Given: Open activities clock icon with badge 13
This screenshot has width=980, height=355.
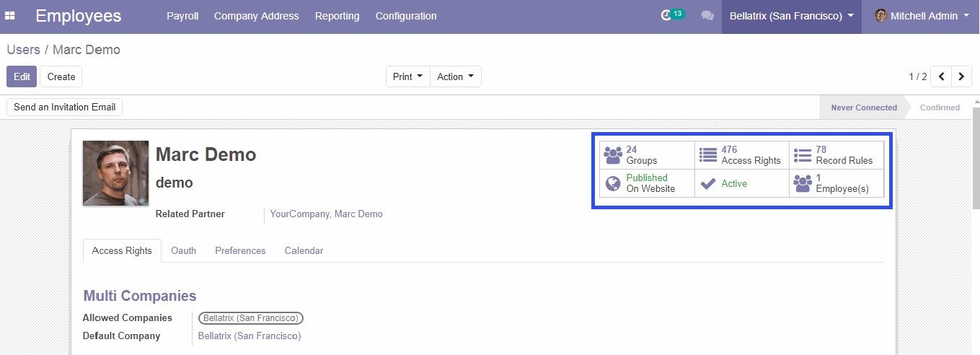Looking at the screenshot, I should click(x=672, y=15).
